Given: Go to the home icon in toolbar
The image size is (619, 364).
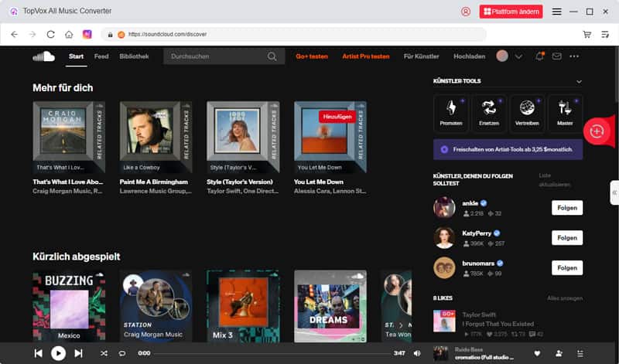Looking at the screenshot, I should click(x=69, y=34).
